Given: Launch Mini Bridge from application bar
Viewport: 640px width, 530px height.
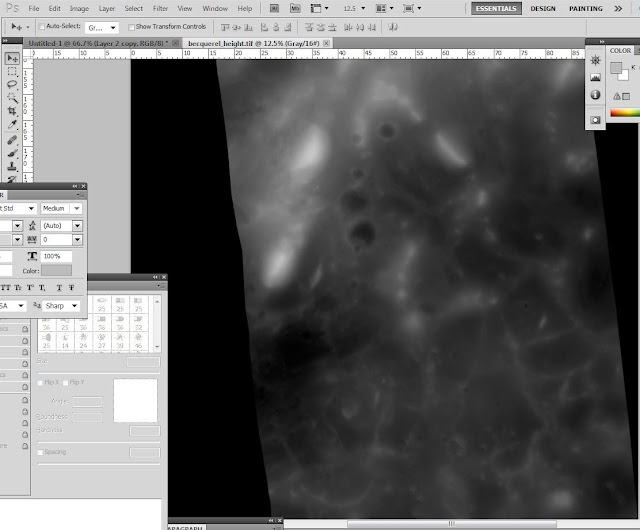Looking at the screenshot, I should click(295, 8).
